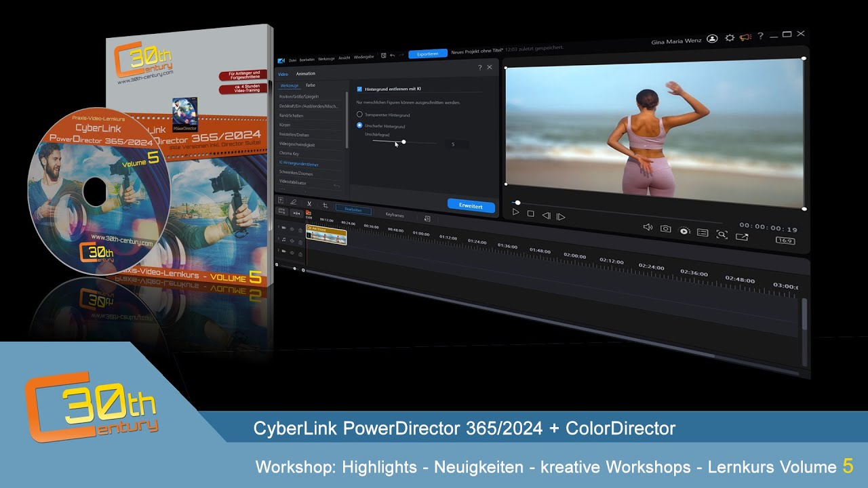The height and width of the screenshot is (488, 868).
Task: Click the Exportieren button
Action: click(428, 54)
